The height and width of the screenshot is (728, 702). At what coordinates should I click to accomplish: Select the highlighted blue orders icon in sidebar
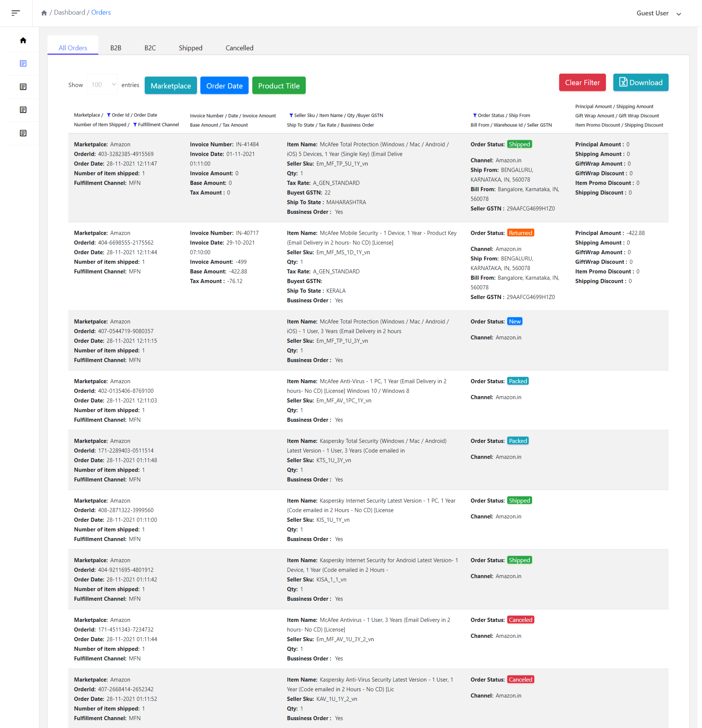[23, 63]
